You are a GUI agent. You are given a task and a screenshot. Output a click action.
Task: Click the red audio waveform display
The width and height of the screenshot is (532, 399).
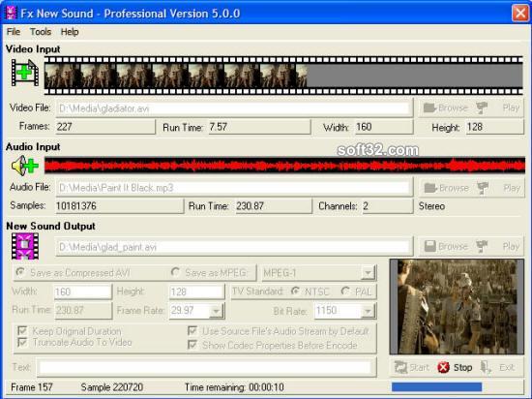(284, 166)
